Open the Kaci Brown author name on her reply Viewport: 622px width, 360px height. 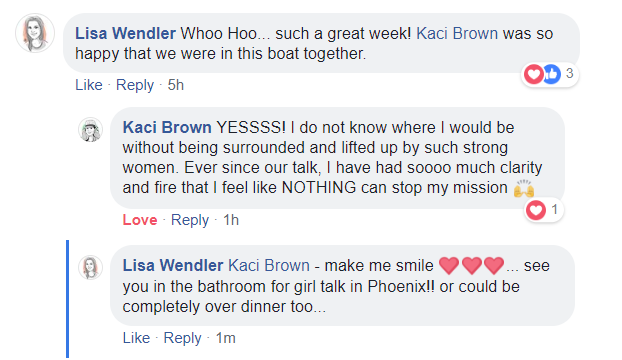click(x=167, y=127)
